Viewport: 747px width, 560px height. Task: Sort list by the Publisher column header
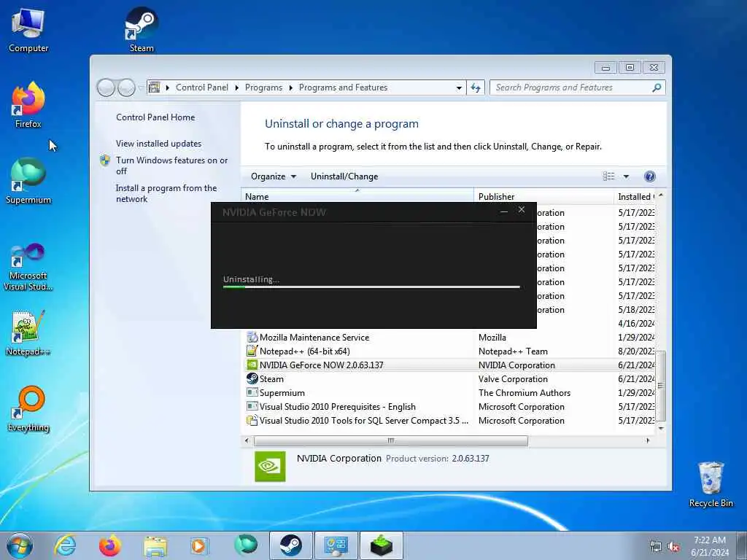[x=543, y=196]
